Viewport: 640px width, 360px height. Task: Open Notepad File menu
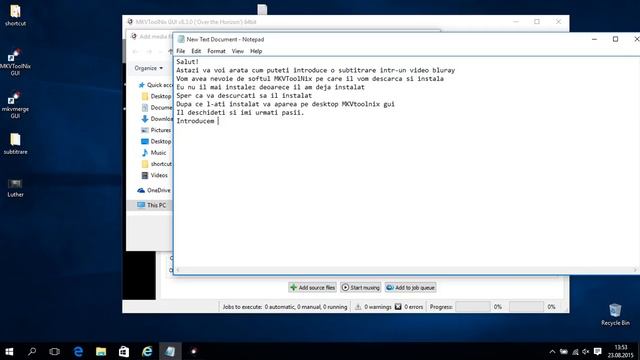pyautogui.click(x=180, y=51)
